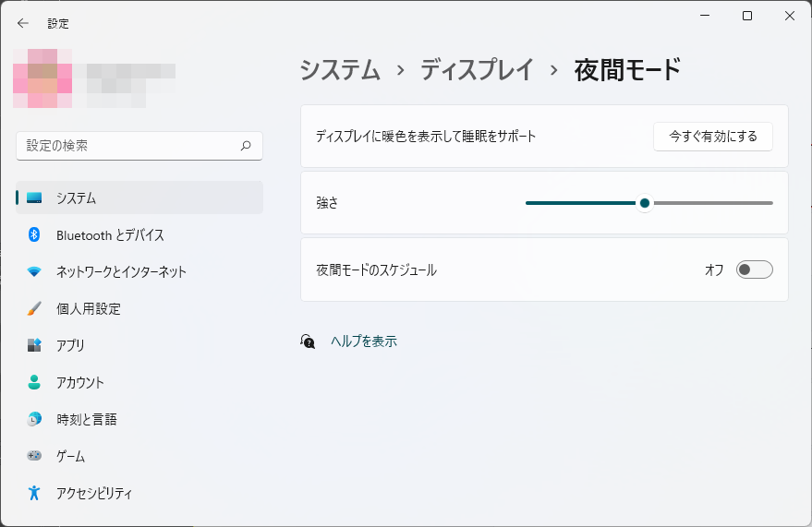
Task: Maximize the Settings window
Action: point(747,16)
